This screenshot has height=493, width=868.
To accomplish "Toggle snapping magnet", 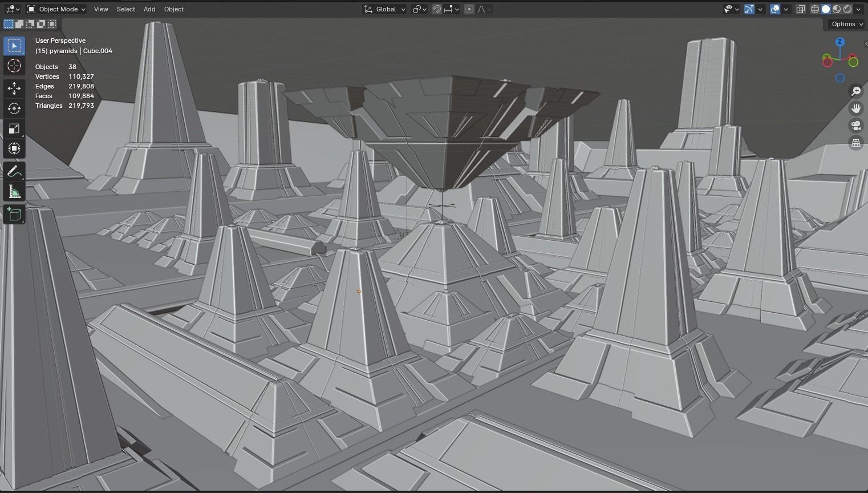I will tap(436, 9).
